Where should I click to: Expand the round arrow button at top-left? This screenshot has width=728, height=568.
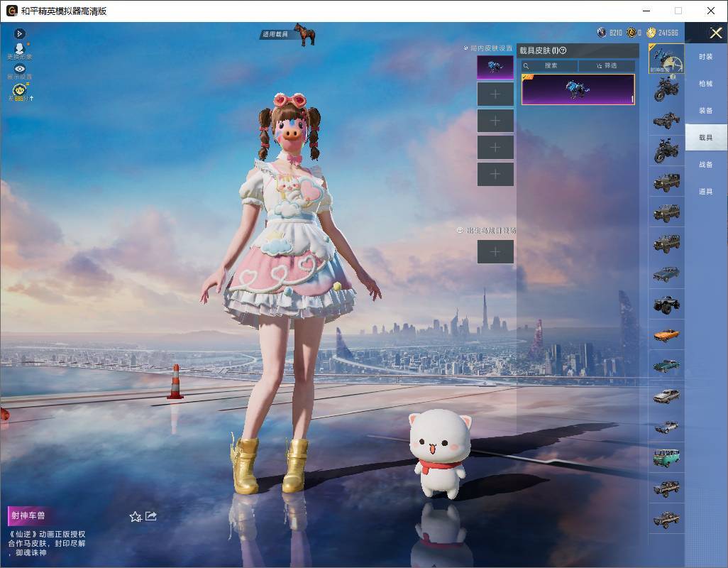pos(19,33)
